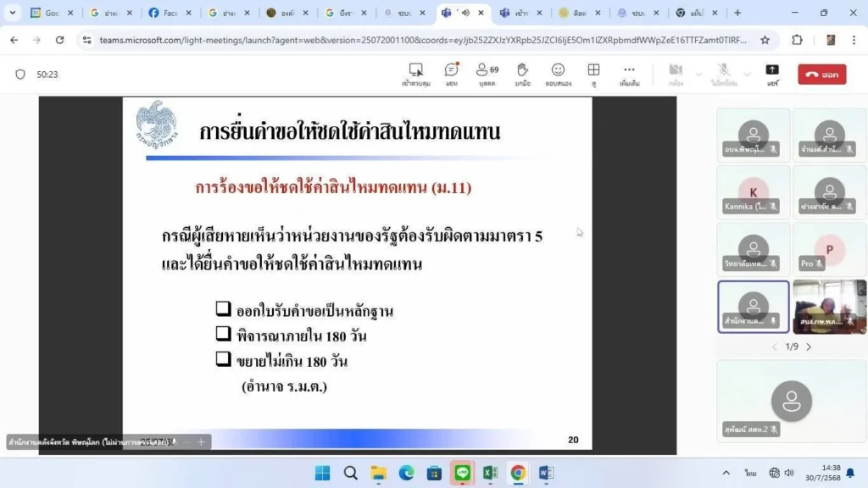Close the Facebook tab
868x488 pixels.
pos(188,13)
